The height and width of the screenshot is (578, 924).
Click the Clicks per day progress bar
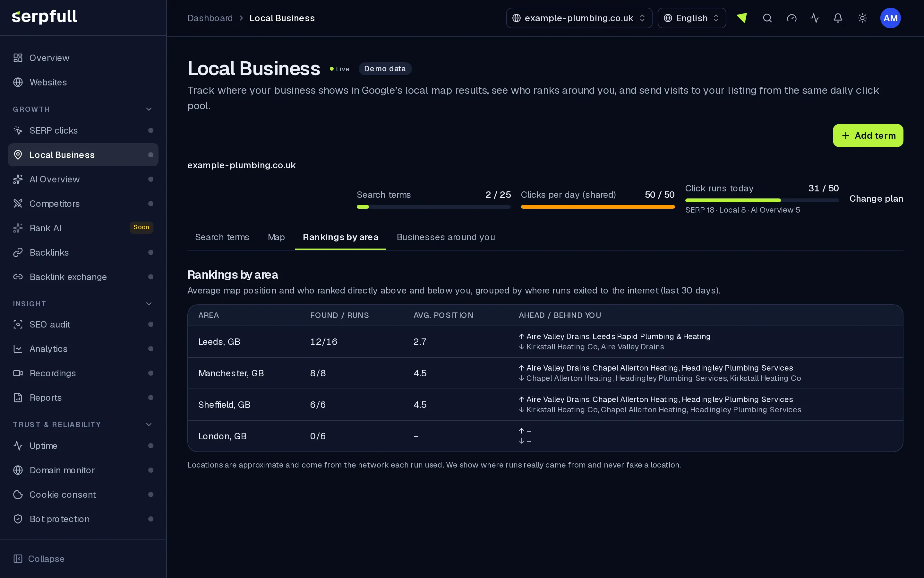point(597,207)
